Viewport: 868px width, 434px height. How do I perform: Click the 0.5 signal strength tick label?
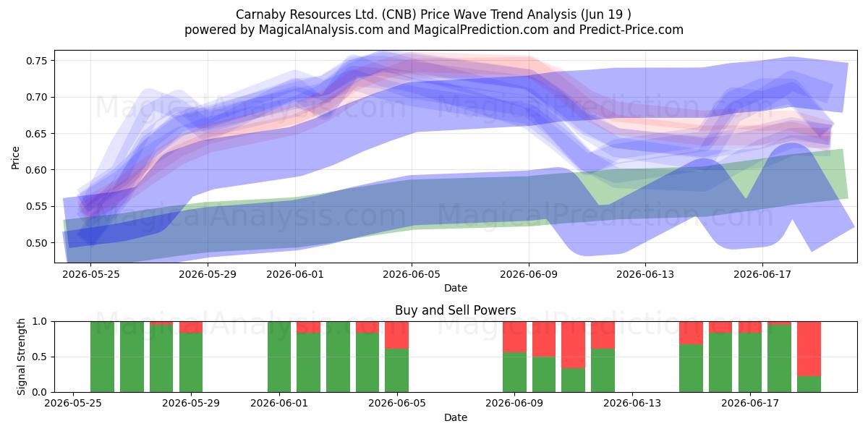click(x=41, y=357)
